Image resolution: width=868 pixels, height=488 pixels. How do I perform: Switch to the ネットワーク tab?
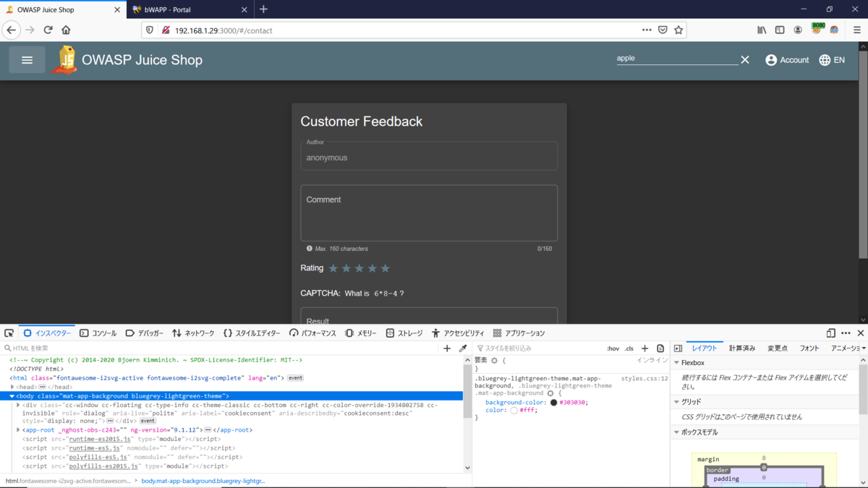click(x=193, y=333)
